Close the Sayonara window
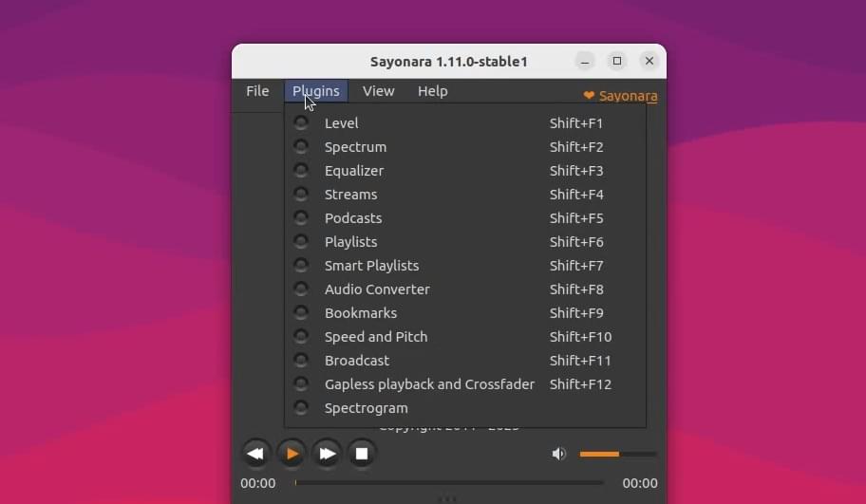The image size is (866, 504). [649, 61]
